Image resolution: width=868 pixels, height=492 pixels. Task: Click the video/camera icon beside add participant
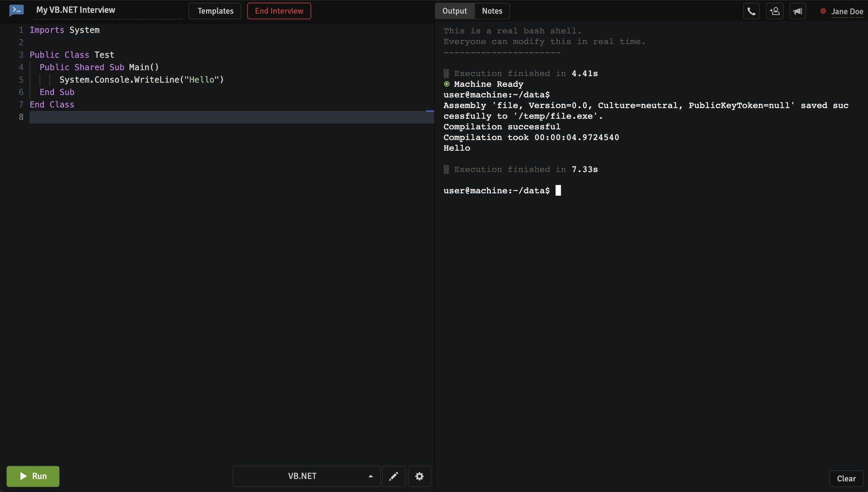[x=798, y=11]
